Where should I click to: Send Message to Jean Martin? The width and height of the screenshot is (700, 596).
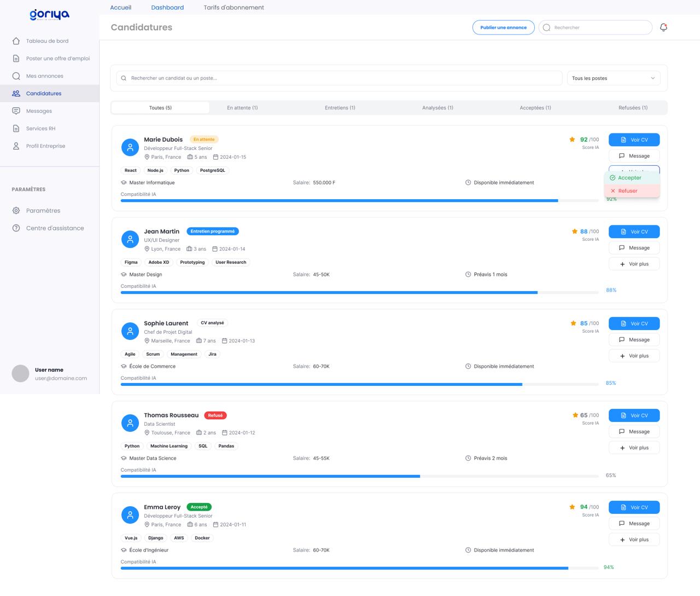coord(634,248)
